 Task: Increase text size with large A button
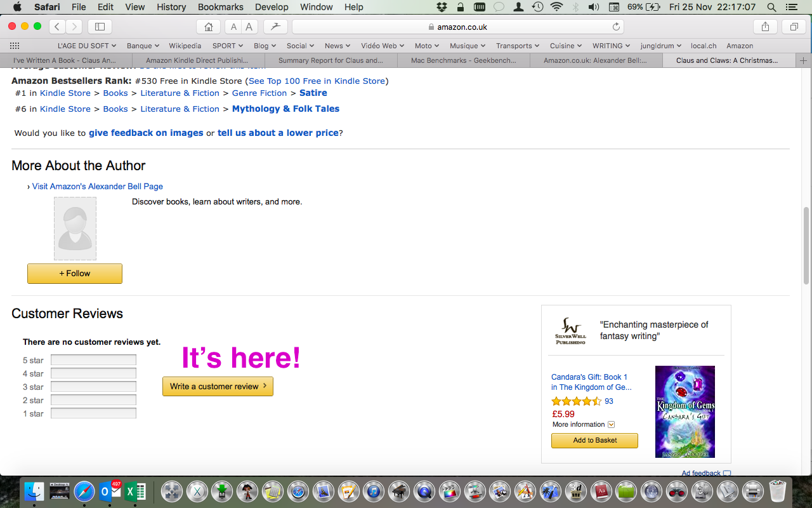coord(249,27)
